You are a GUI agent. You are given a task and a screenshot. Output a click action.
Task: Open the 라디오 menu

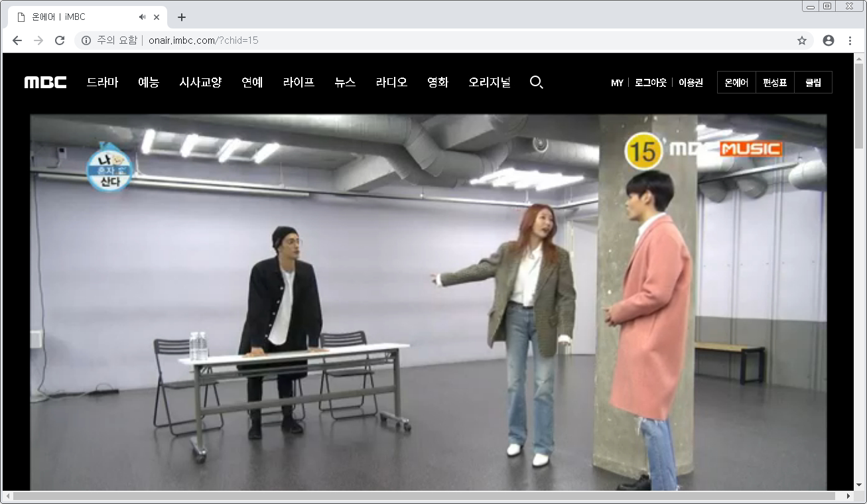click(391, 82)
